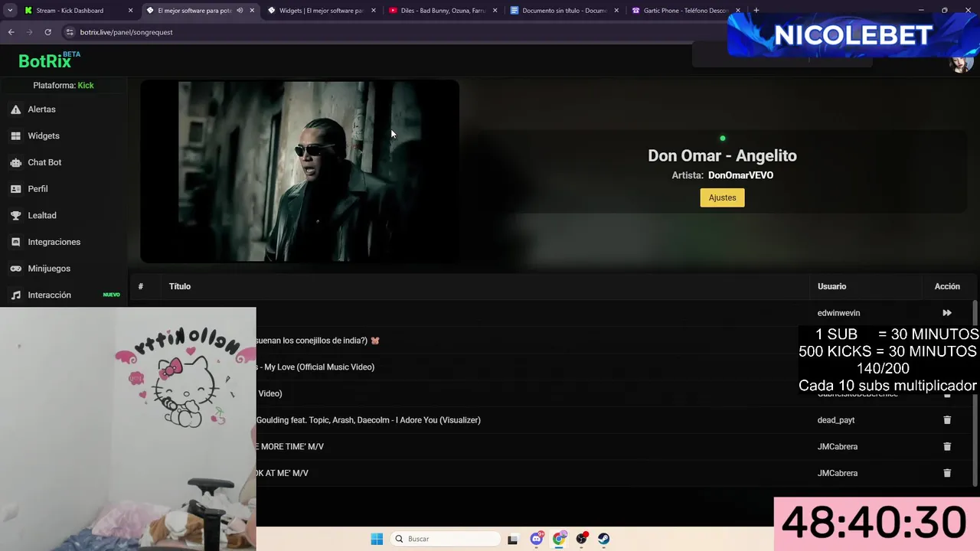
Task: Mute the audio of the BotRix tab
Action: 240,11
